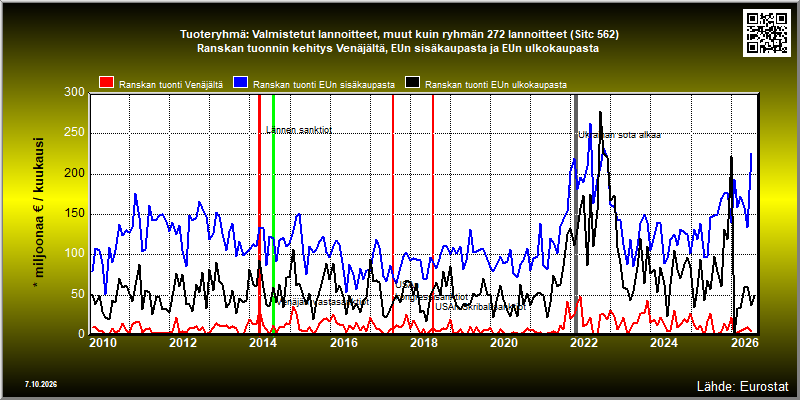Click the x-axis year 2014
Viewport: 800px width, 400px height.
click(265, 343)
